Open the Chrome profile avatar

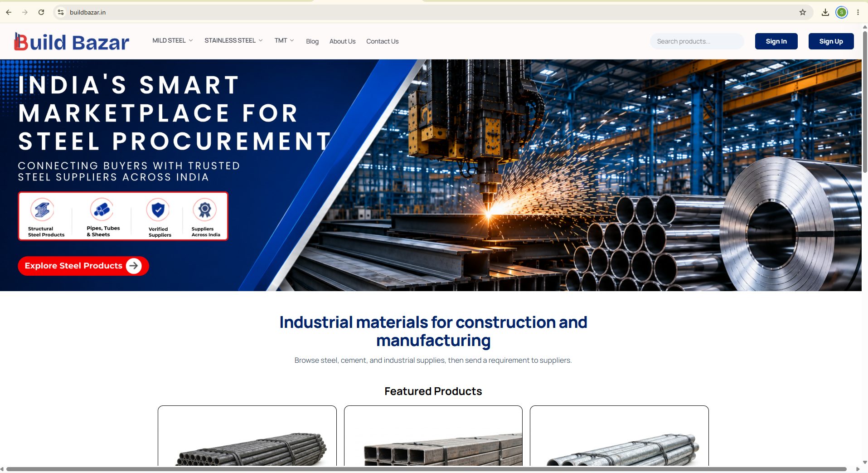(x=842, y=12)
